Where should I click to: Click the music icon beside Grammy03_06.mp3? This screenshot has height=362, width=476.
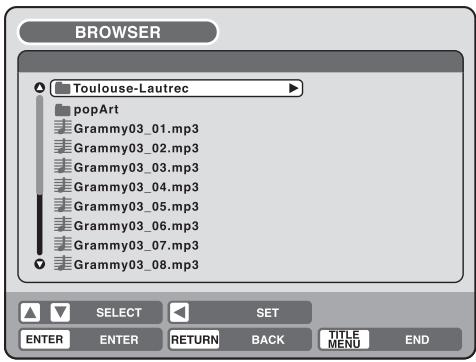[x=63, y=224]
